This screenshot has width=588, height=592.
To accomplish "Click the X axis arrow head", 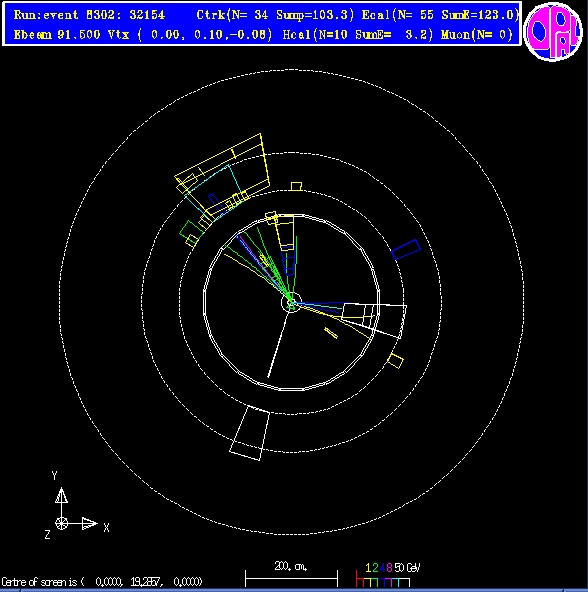I will (x=90, y=523).
